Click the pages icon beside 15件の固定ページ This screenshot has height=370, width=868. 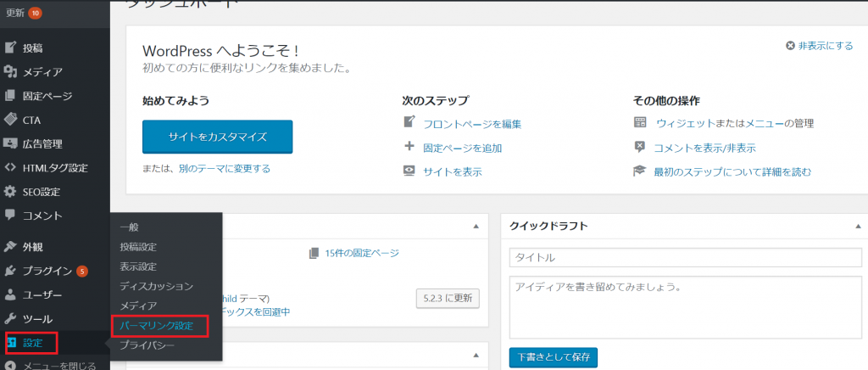314,253
